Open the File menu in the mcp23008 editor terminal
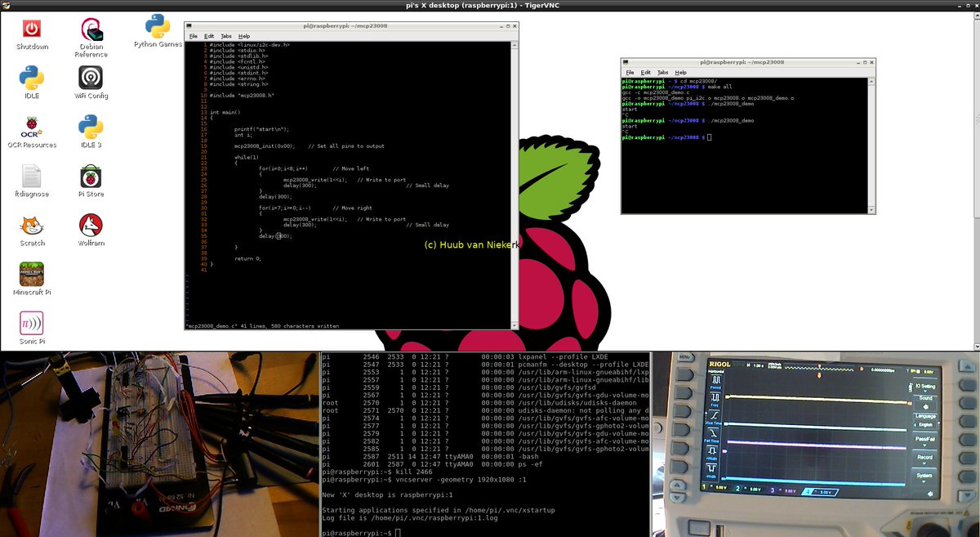 [194, 36]
